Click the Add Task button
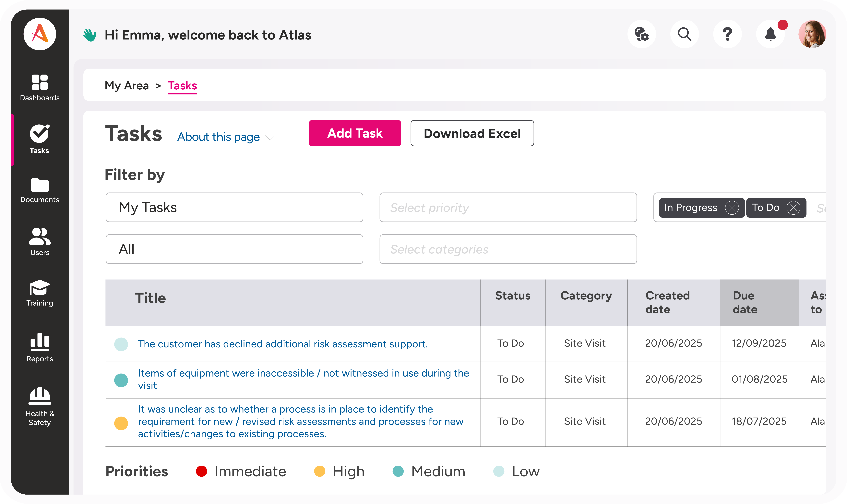Screen dimensions: 847x504 tap(355, 133)
